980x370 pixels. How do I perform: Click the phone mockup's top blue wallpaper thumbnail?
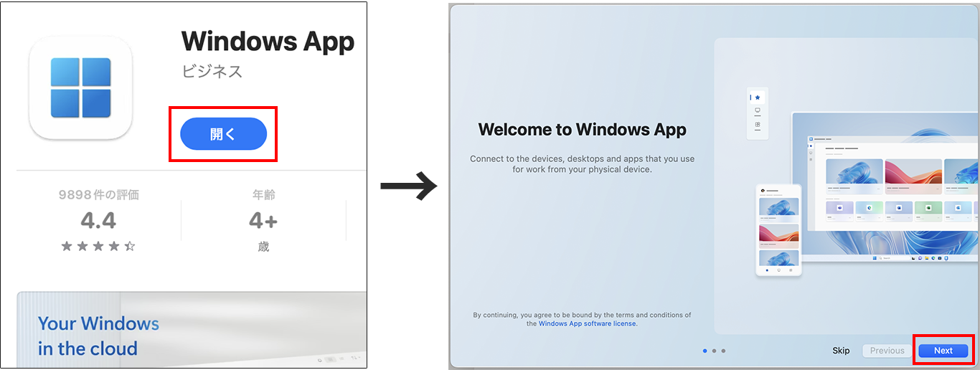click(x=778, y=207)
